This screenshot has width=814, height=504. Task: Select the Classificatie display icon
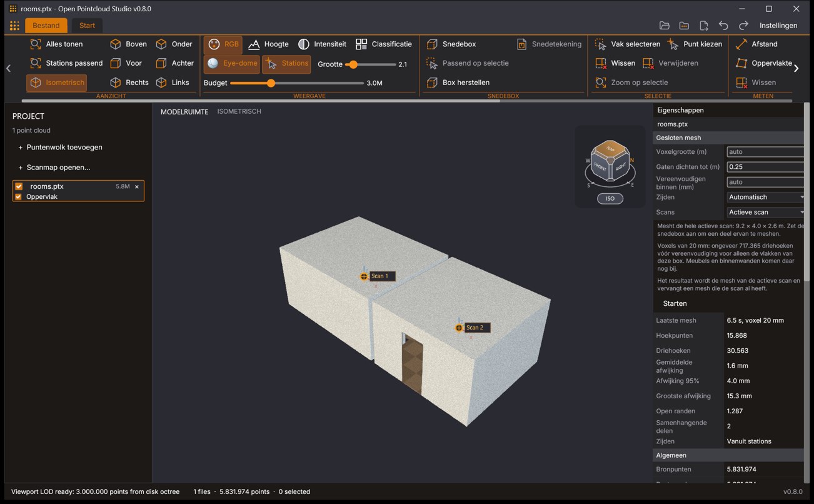[361, 44]
